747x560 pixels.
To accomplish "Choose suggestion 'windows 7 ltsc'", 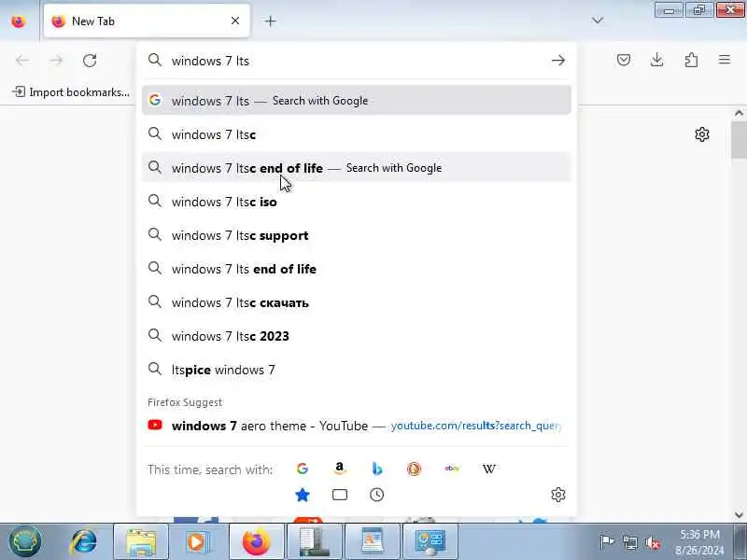I will click(357, 134).
